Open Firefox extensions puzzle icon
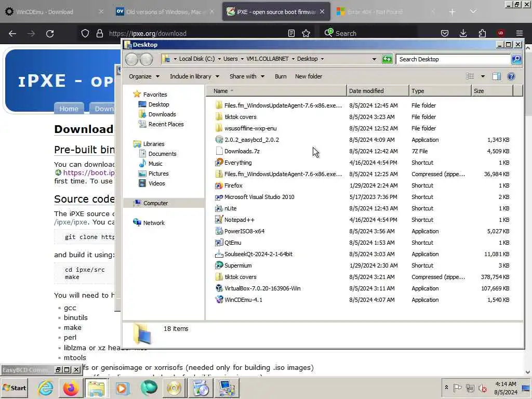Viewport: 532px width, 399px height. point(482,33)
